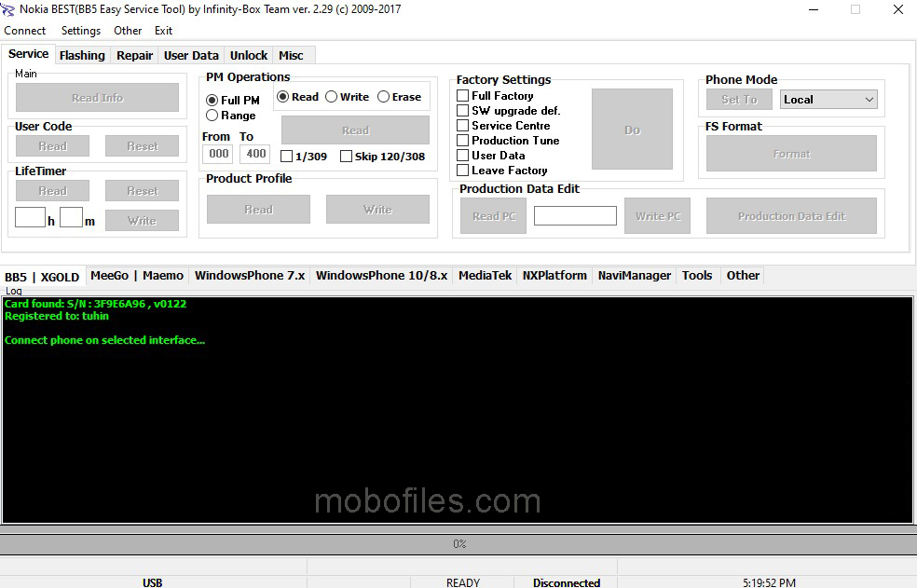Click the User Code Reset button
Image resolution: width=917 pixels, height=588 pixels.
click(x=142, y=146)
